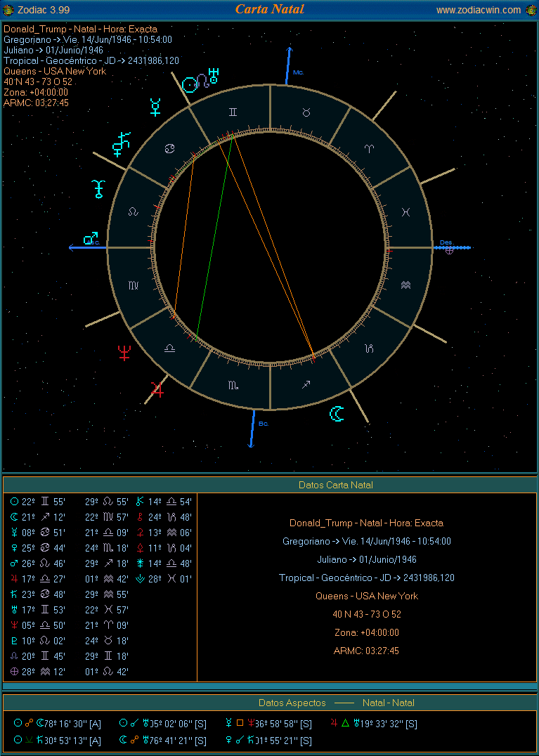The height and width of the screenshot is (756, 539).
Task: Click the '13º 06'' Aquarius asteroid row
Action: (x=164, y=533)
